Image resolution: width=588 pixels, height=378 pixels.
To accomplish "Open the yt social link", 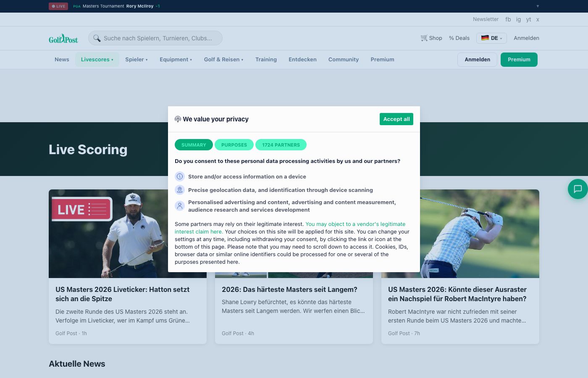I will click(528, 19).
